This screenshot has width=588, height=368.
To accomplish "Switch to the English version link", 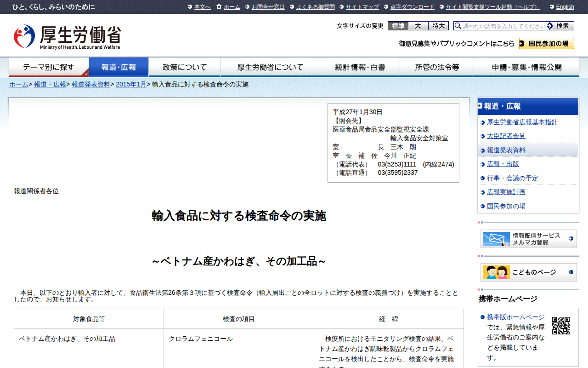I will (x=565, y=7).
